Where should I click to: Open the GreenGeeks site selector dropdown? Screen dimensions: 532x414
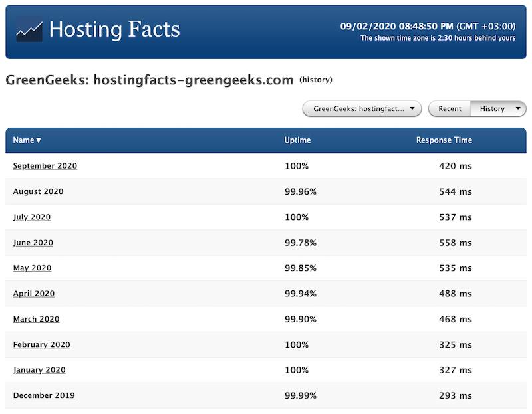tap(362, 109)
